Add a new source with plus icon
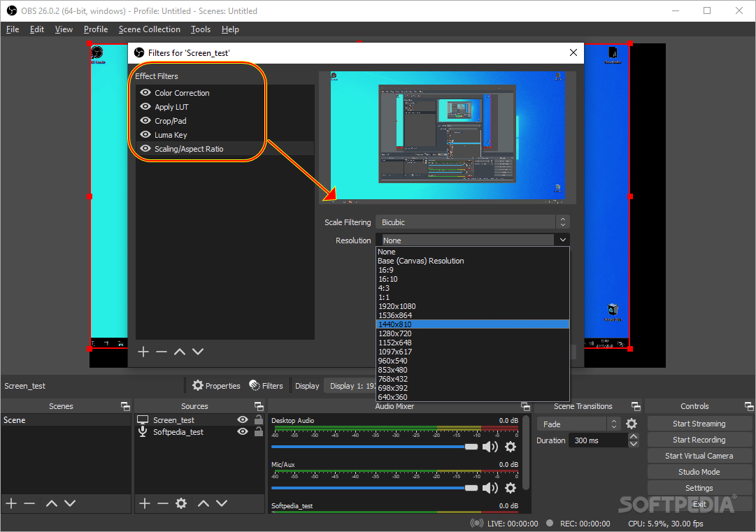The width and height of the screenshot is (756, 532). (145, 503)
